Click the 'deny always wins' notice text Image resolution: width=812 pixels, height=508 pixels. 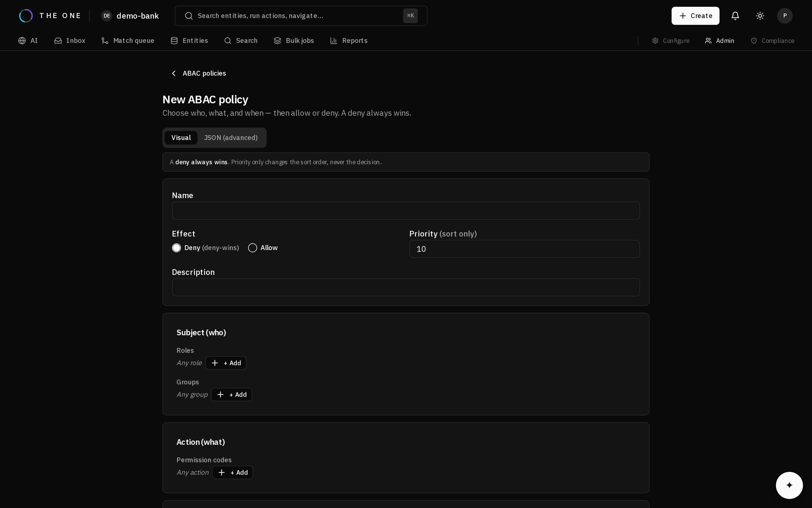201,162
